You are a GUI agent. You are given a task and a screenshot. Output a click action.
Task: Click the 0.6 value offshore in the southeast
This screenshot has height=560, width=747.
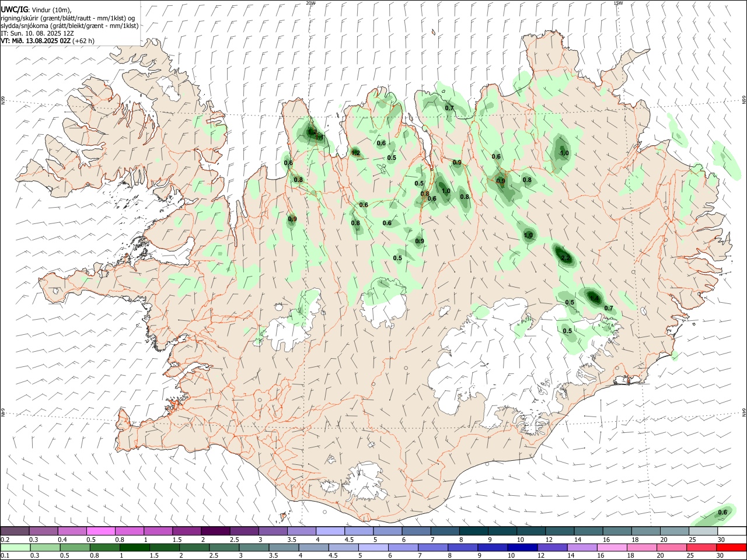coord(722,512)
